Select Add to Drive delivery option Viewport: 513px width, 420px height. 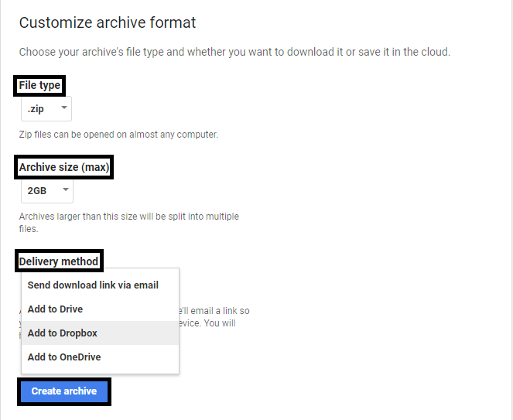[x=55, y=309]
